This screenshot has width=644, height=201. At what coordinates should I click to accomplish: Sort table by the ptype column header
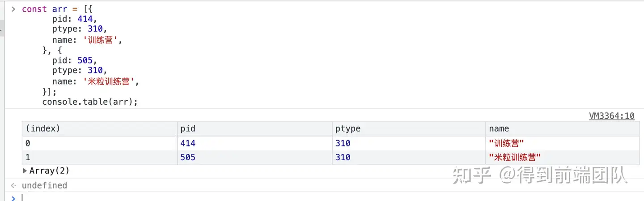[348, 129]
